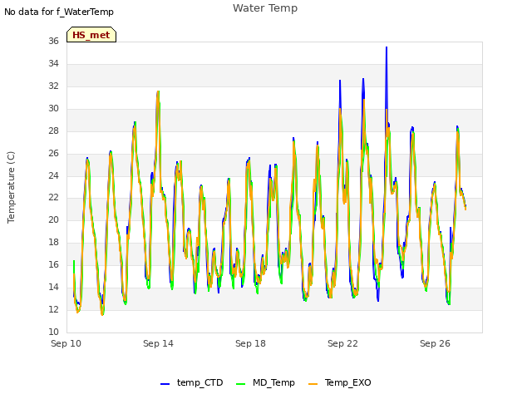Click the Sep 18 x-axis label
This screenshot has height=399, width=532.
[250, 343]
